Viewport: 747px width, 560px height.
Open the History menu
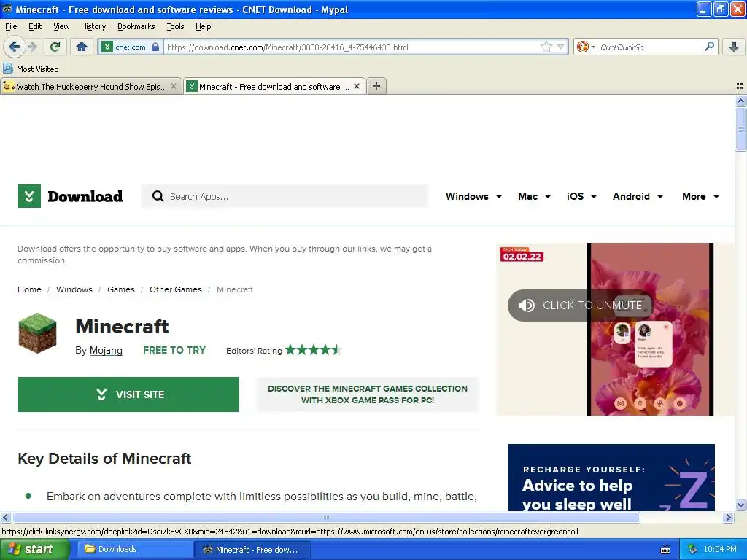(93, 26)
